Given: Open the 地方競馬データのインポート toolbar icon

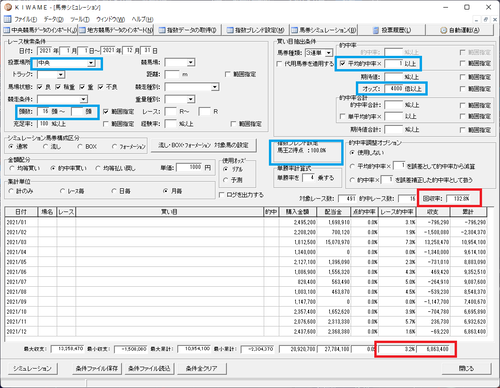Looking at the screenshot, I should 82,30.
